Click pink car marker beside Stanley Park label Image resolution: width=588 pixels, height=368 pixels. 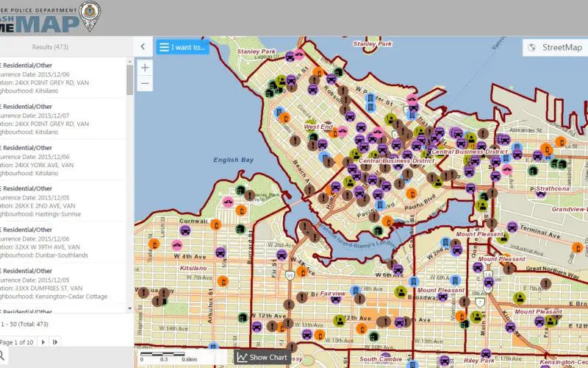299,54
